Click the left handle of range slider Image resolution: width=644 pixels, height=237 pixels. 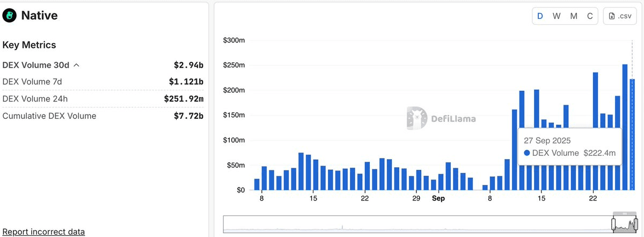tap(614, 224)
